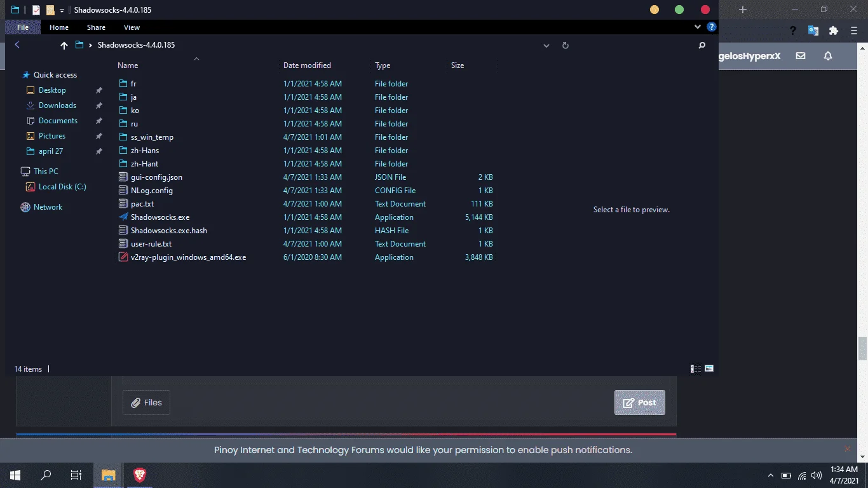Screen dimensions: 868x488
Task: Click the Explorer search magnifier icon
Action: [702, 46]
